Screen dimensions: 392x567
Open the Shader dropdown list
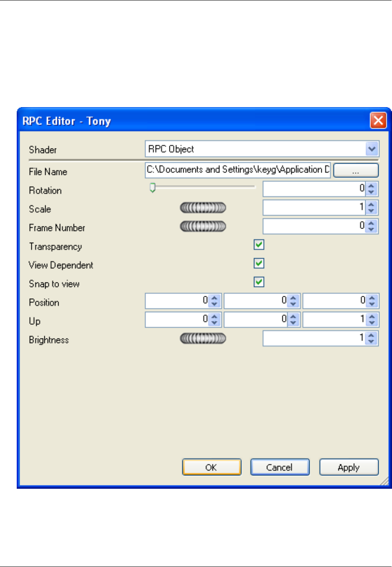tap(372, 149)
